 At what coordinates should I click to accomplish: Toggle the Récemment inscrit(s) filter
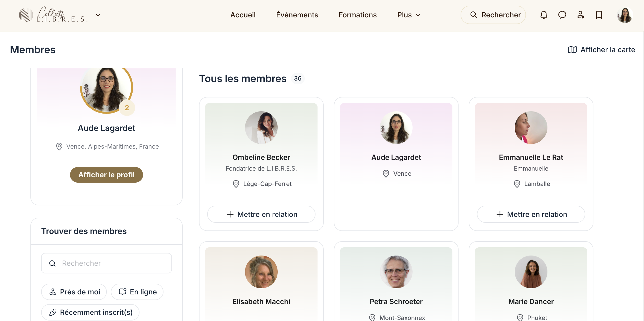90,312
